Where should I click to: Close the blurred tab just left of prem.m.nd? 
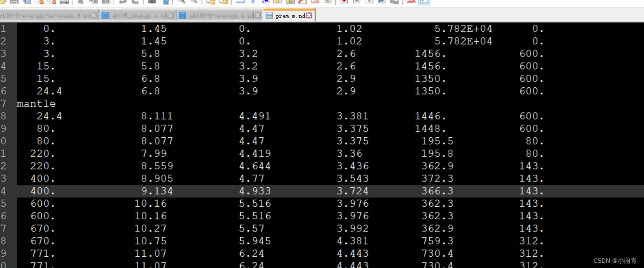click(x=258, y=16)
